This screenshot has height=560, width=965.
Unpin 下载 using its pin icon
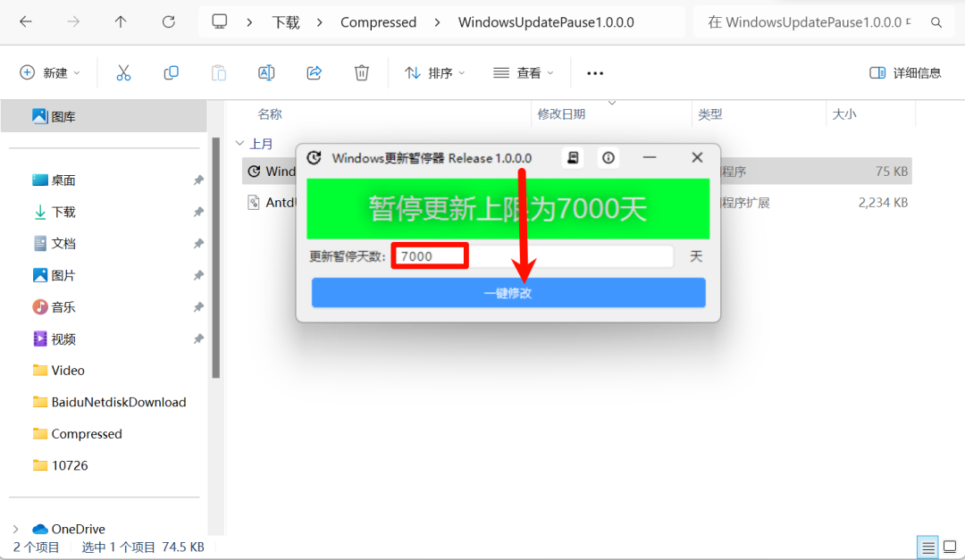click(x=198, y=213)
